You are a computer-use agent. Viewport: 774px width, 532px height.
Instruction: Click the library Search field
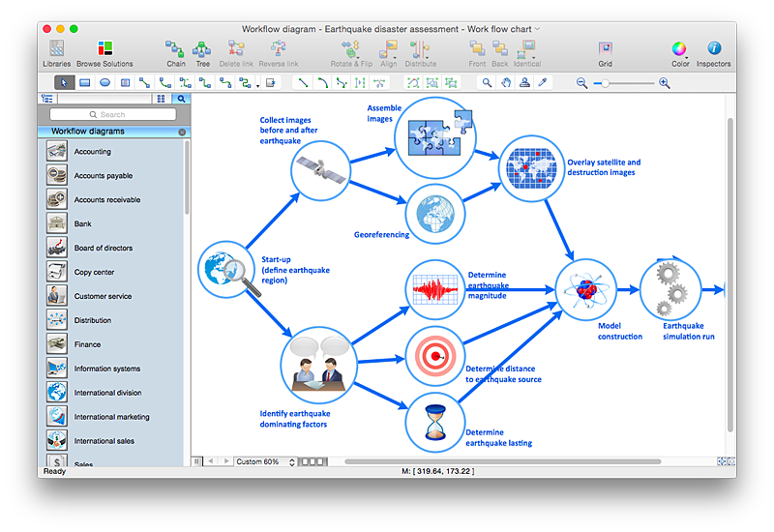(112, 114)
